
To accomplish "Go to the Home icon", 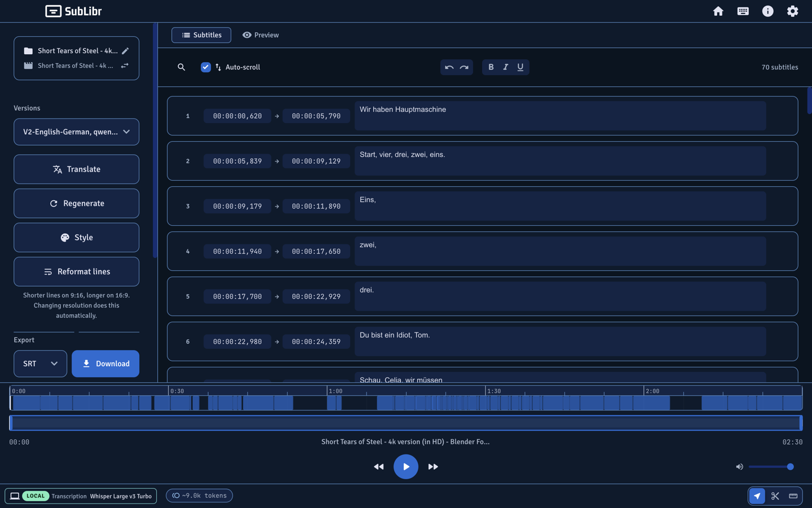I will coord(718,11).
